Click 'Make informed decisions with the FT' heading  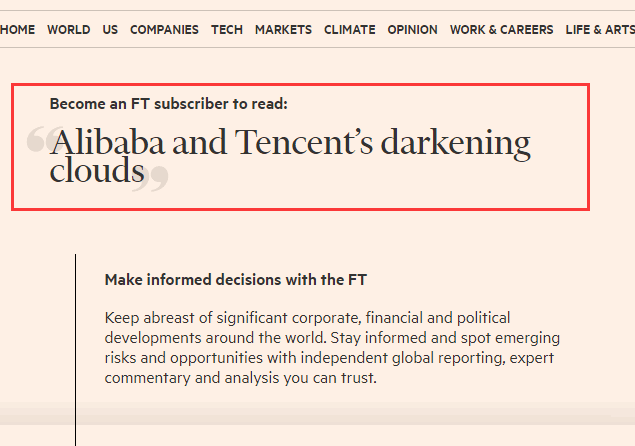(236, 280)
